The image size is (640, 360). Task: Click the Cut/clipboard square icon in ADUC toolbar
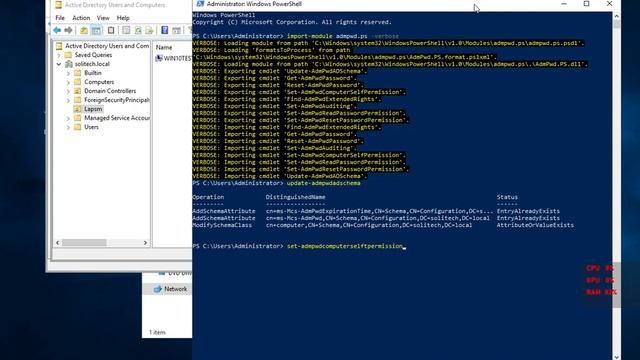pos(111,31)
